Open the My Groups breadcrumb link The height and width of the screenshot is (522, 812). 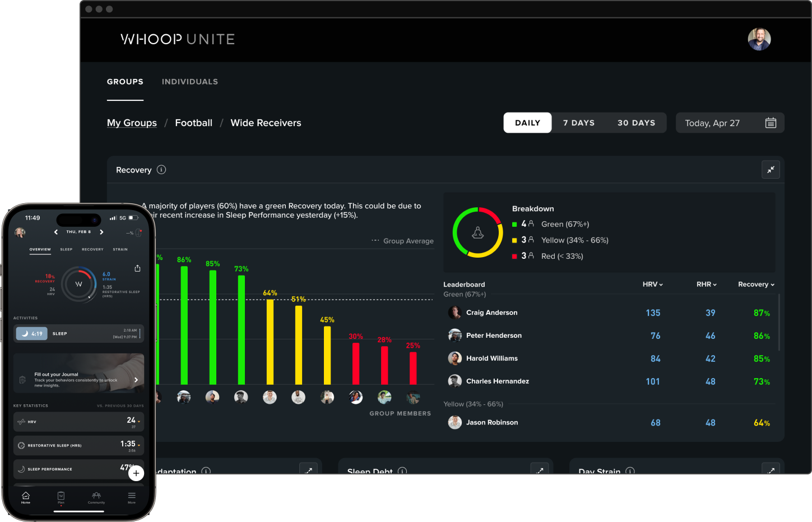tap(132, 123)
